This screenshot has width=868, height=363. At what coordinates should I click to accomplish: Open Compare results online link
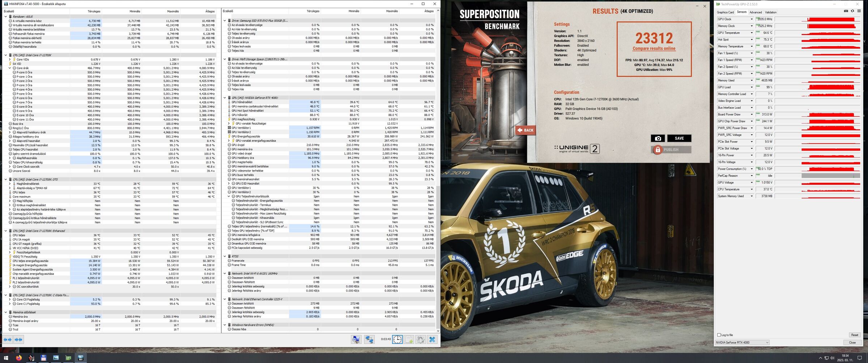(x=654, y=48)
